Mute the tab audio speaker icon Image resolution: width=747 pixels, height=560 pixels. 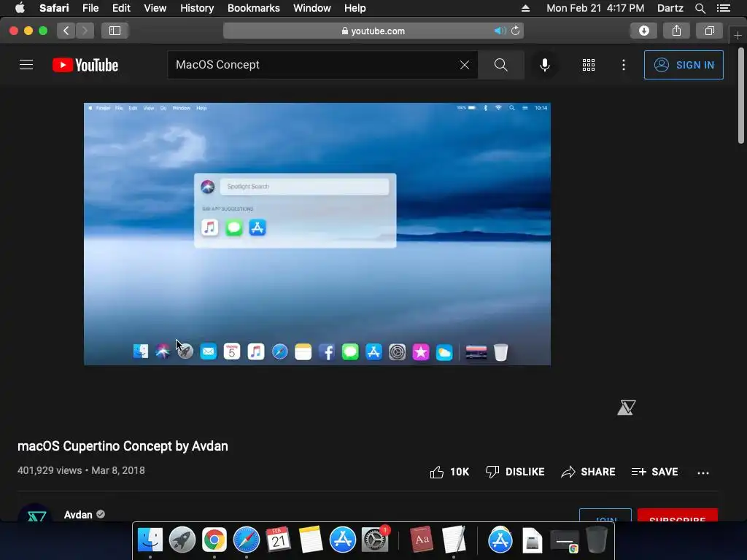[499, 31]
